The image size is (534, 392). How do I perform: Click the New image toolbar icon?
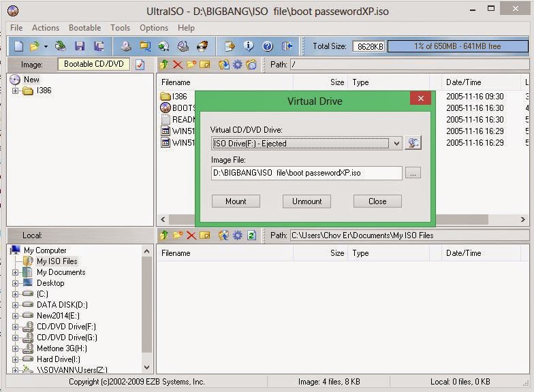coord(19,46)
